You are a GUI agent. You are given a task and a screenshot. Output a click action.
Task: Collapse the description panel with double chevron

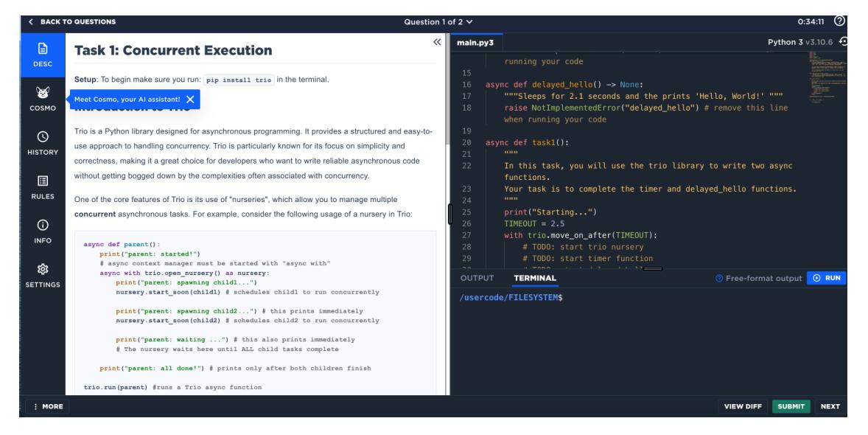(x=438, y=42)
